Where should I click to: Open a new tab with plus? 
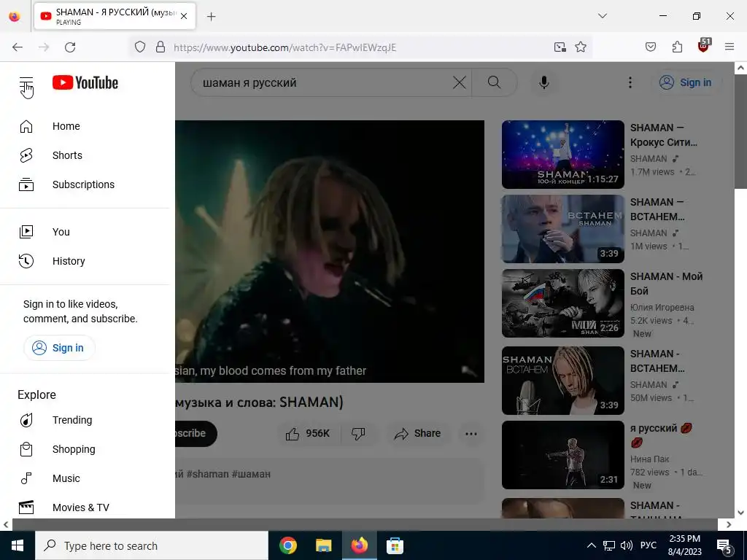pyautogui.click(x=212, y=17)
